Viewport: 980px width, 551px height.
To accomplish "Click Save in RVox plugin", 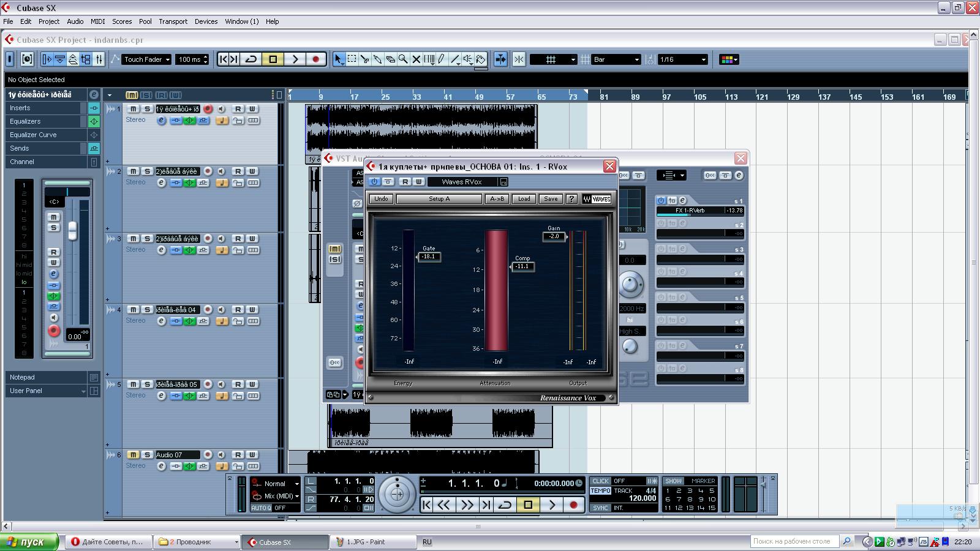I will click(x=551, y=199).
